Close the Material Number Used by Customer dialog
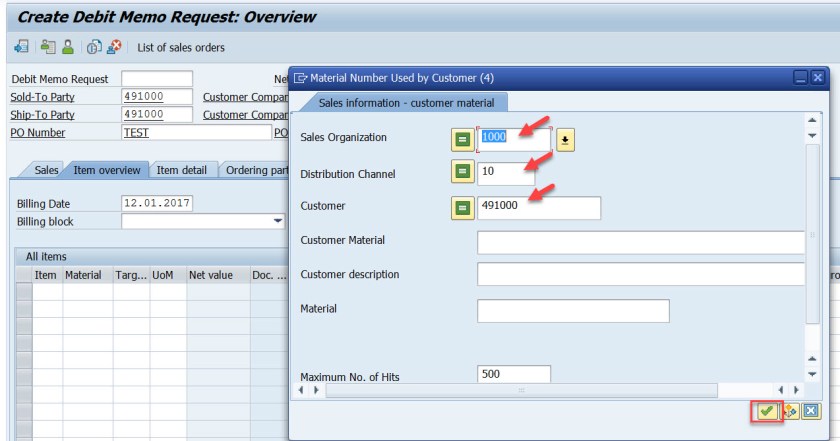Viewport: 840px width, 441px height. (818, 78)
